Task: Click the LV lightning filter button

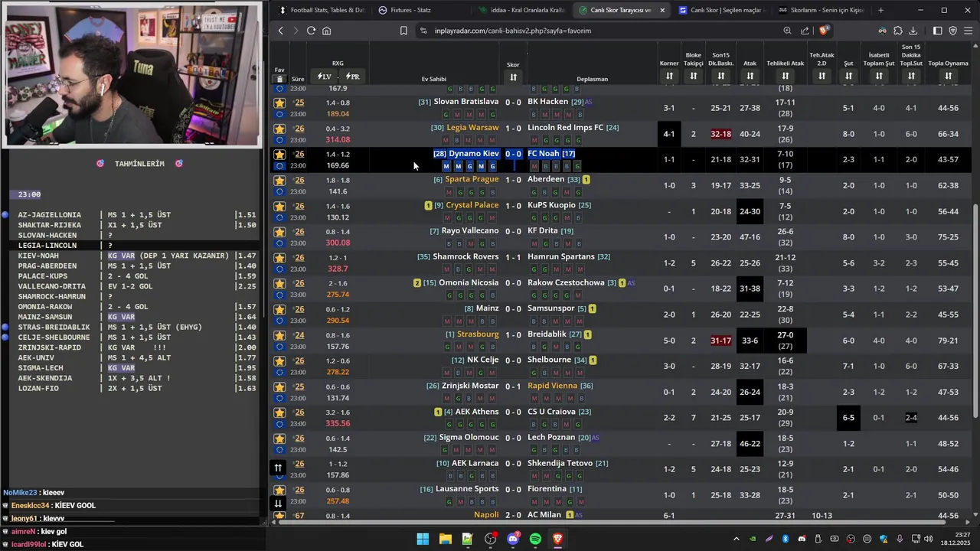Action: [324, 77]
